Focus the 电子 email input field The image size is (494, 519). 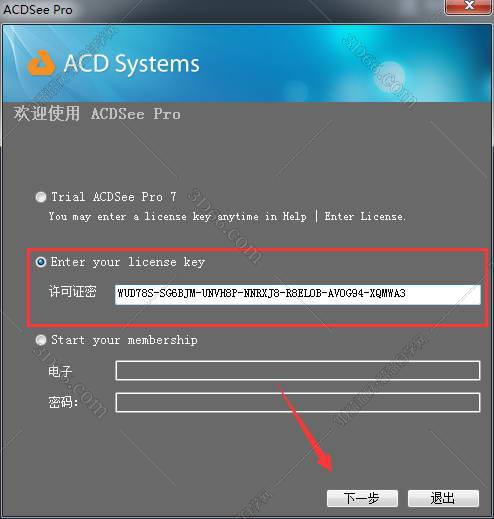pos(298,370)
